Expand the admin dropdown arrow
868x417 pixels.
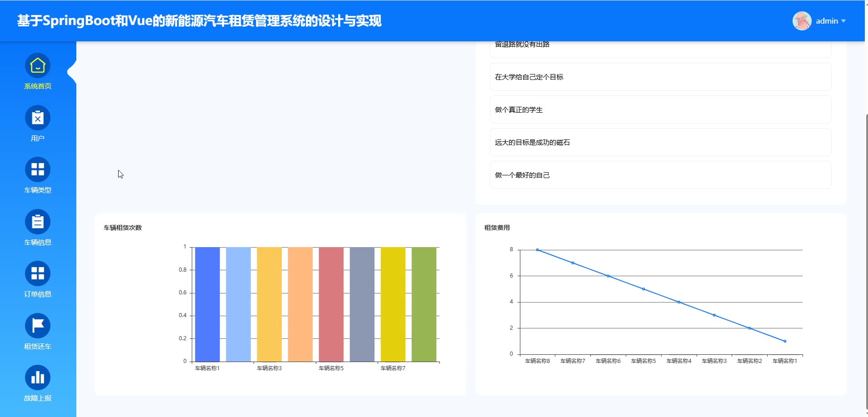tap(843, 21)
